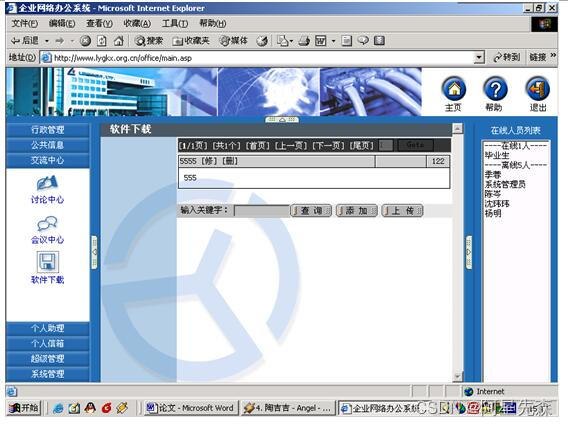Click the Refresh page toolbar icon
This screenshot has width=568, height=426.
[102, 41]
